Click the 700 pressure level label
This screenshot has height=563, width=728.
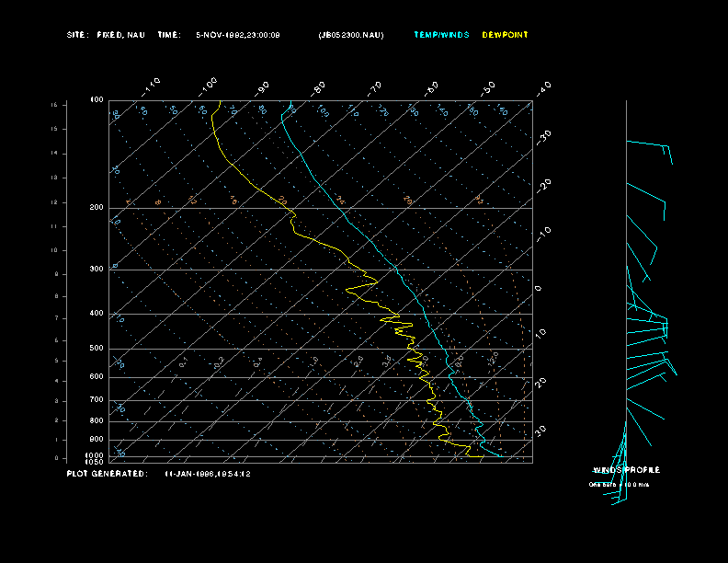pos(97,400)
